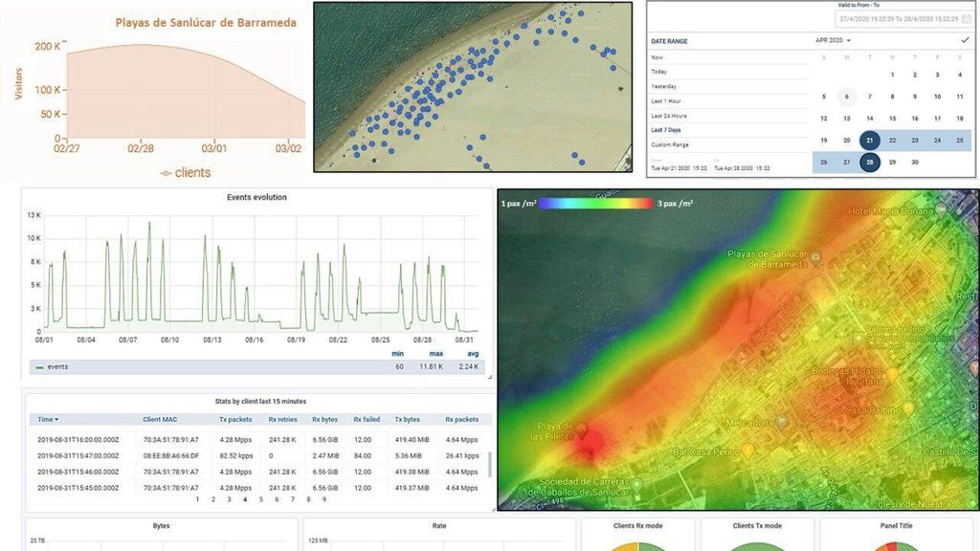The image size is (980, 551).
Task: Select the Last 24 Hours preset
Action: click(x=669, y=116)
